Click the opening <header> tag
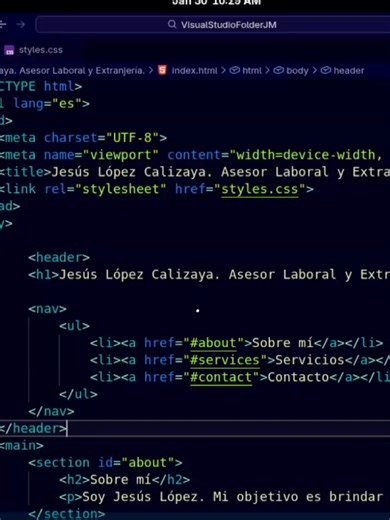Screen dimensions: 390x520 tap(59, 257)
